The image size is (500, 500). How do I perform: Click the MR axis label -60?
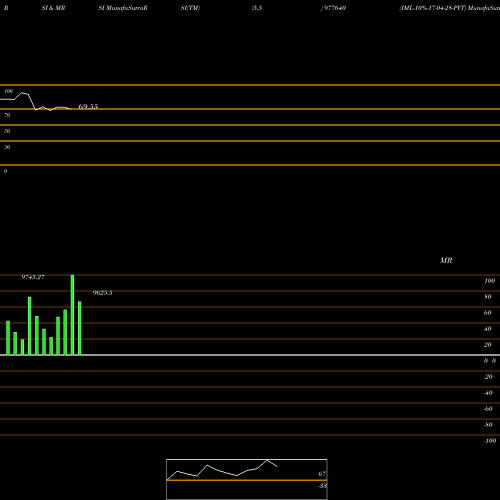tap(488, 409)
